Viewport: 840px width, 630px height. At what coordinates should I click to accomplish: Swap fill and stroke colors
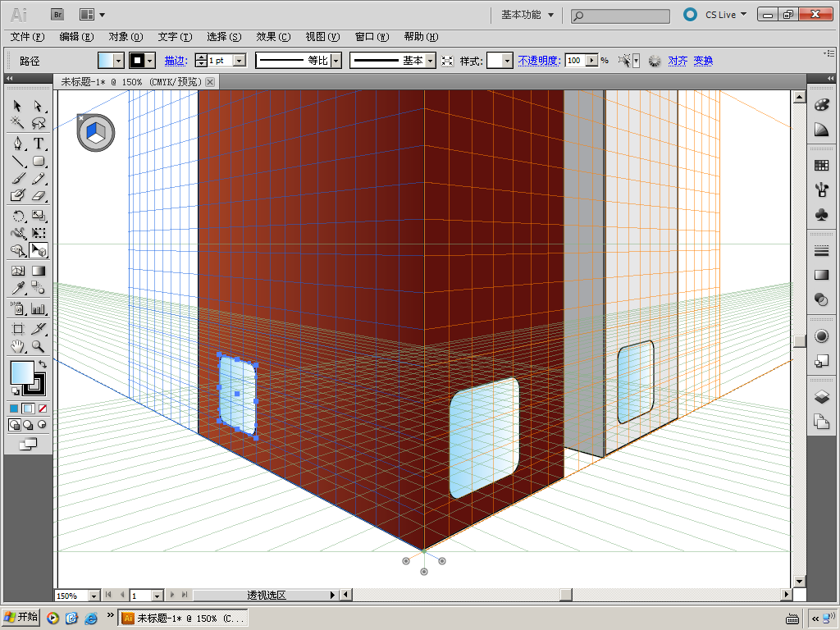tap(43, 364)
